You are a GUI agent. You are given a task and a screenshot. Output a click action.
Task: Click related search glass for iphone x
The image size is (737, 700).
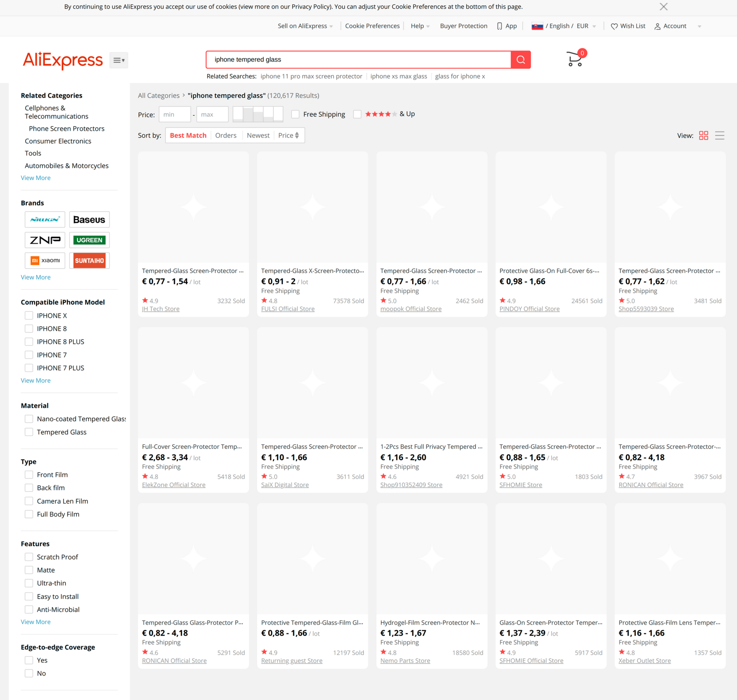pos(460,77)
